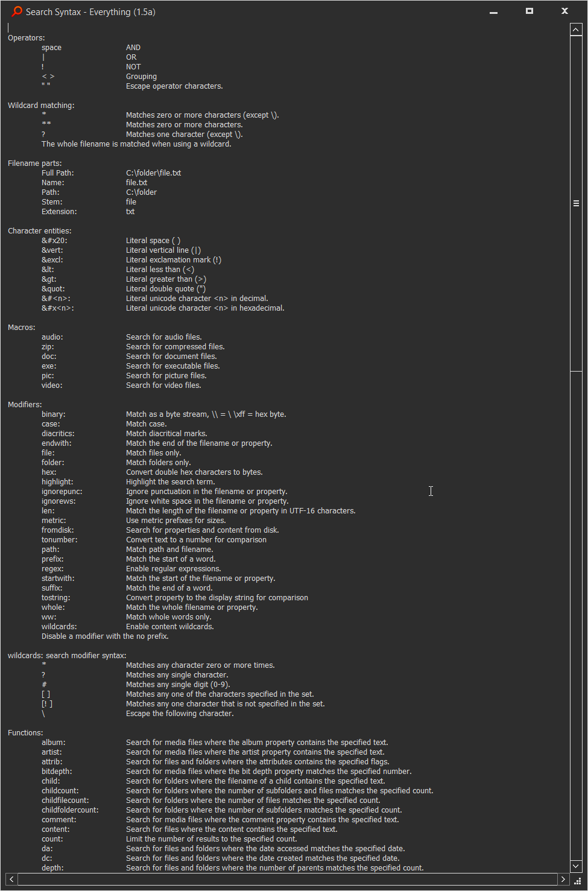This screenshot has width=588, height=891.
Task: Click the "audio:" macro entry
Action: pyautogui.click(x=52, y=337)
